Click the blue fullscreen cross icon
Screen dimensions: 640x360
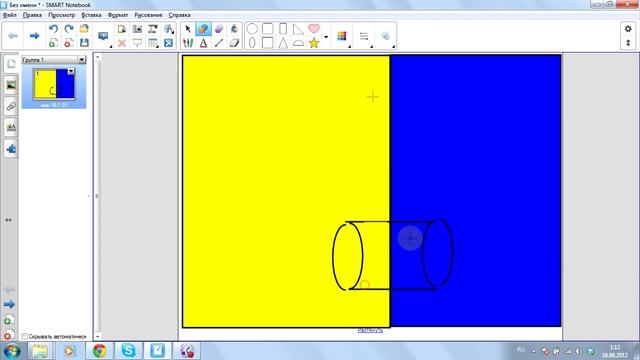pos(168,43)
